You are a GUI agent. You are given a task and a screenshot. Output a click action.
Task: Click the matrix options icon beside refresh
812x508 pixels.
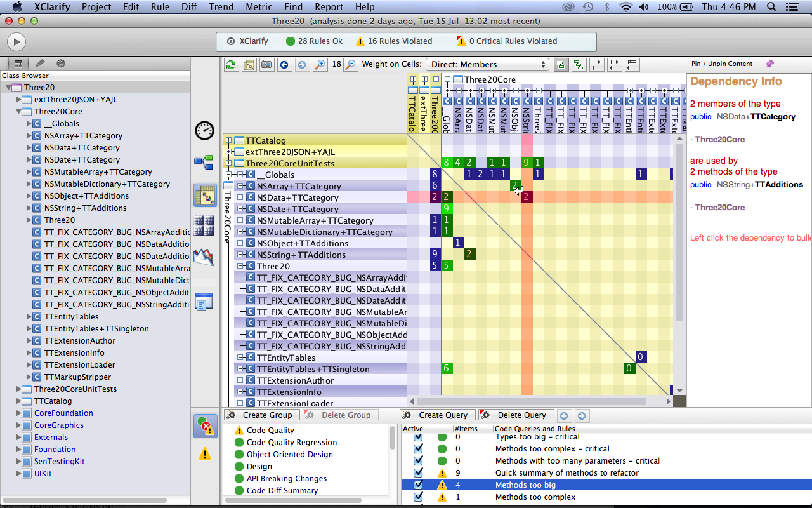point(249,64)
